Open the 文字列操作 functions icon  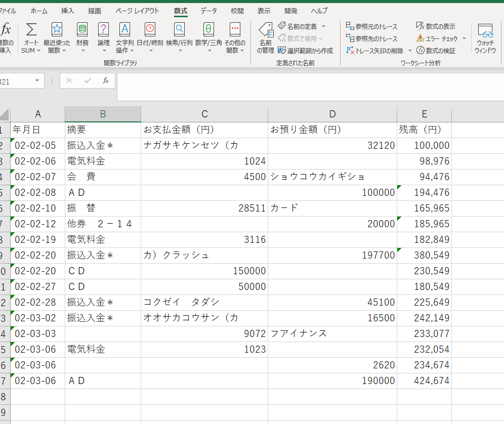[124, 30]
